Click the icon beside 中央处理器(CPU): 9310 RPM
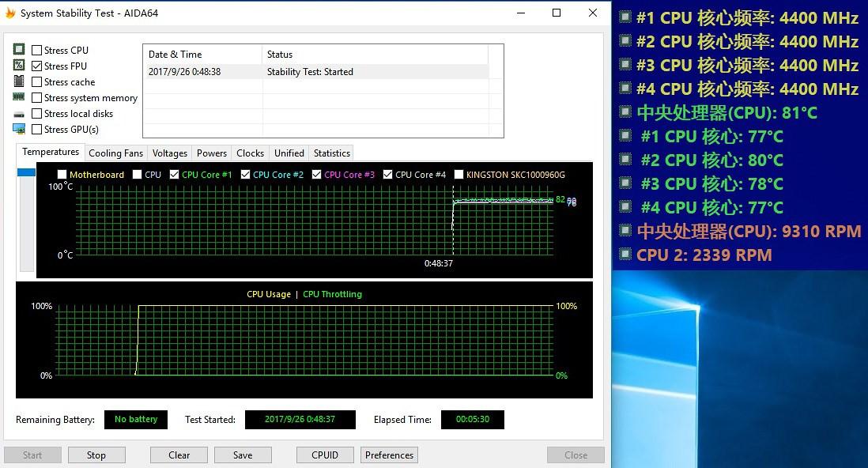 [x=625, y=231]
